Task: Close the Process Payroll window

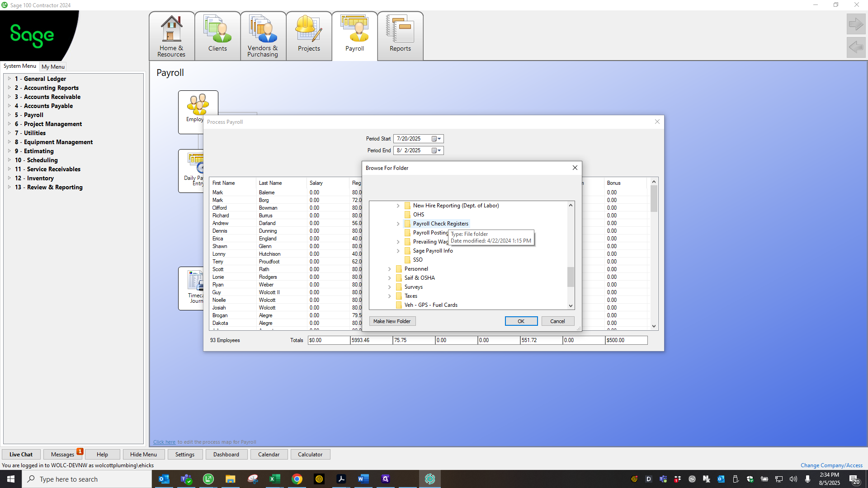Action: (x=657, y=122)
